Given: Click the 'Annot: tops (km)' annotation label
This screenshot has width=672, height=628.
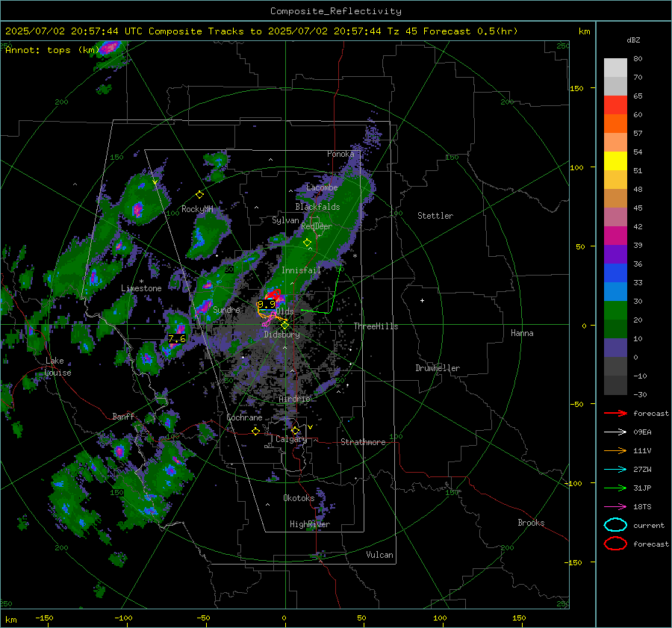Looking at the screenshot, I should coord(52,50).
